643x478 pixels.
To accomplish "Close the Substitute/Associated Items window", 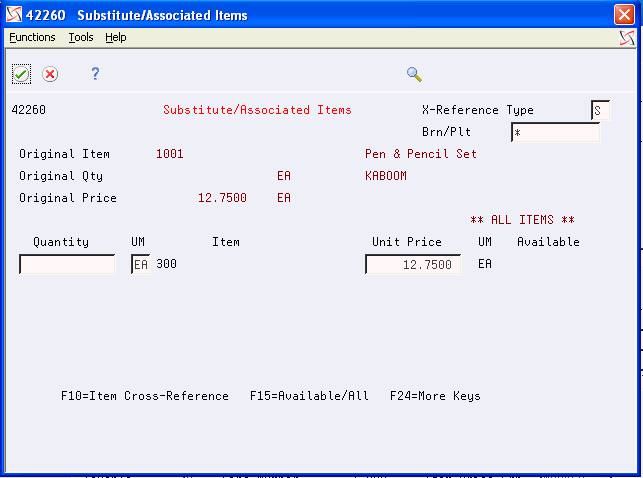I will click(624, 15).
